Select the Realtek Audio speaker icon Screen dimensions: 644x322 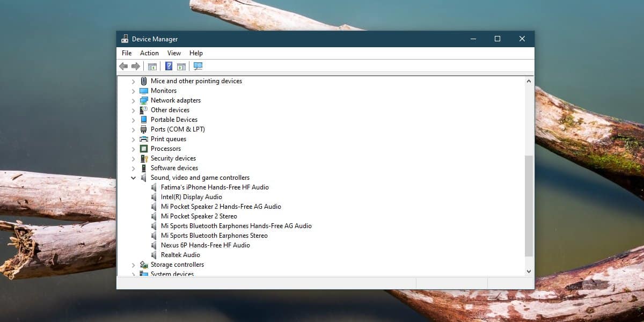pyautogui.click(x=154, y=255)
